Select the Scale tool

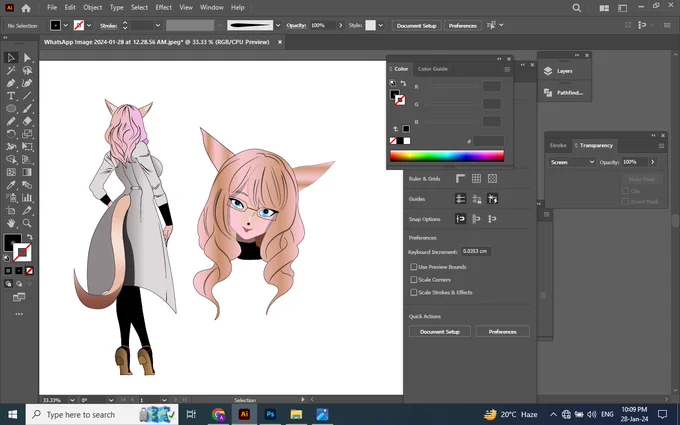(27, 134)
